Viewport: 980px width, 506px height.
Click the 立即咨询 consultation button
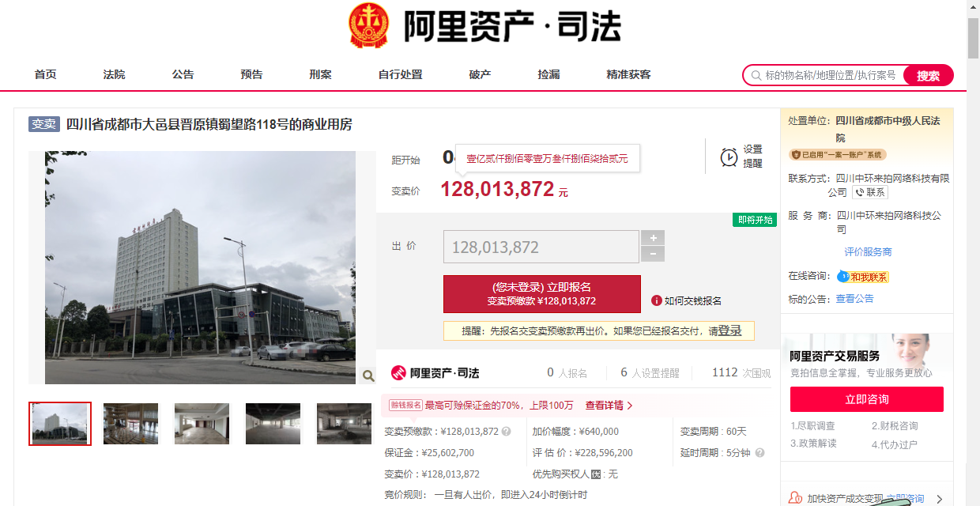866,399
